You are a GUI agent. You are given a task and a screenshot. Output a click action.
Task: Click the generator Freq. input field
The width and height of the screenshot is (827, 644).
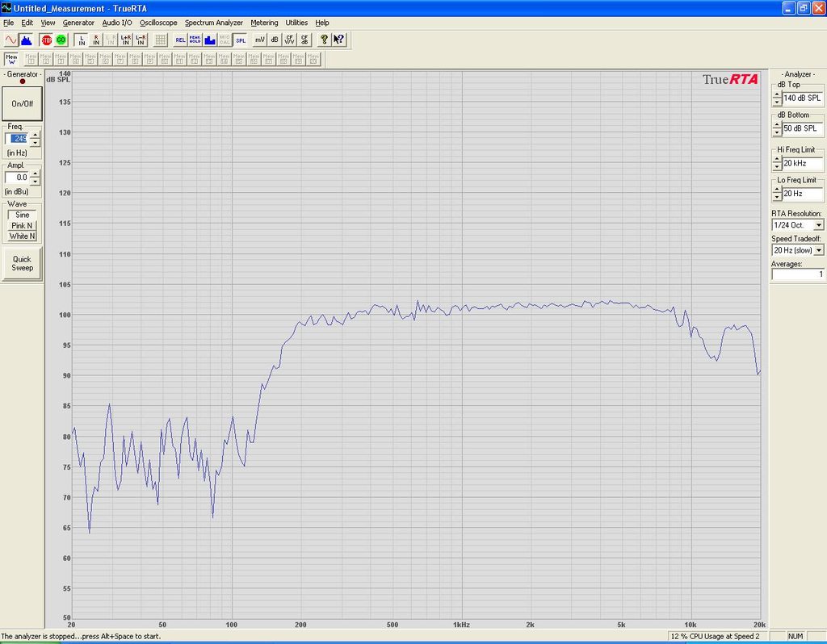(x=18, y=139)
